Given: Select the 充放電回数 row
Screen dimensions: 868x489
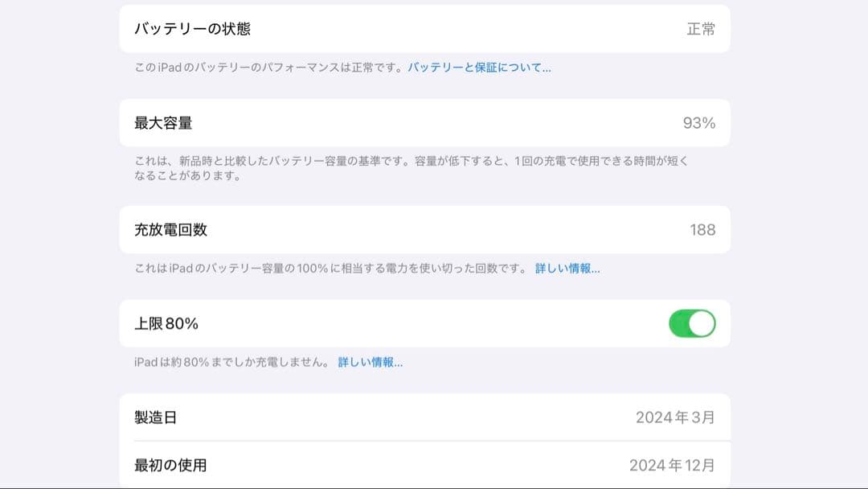Looking at the screenshot, I should (x=426, y=229).
